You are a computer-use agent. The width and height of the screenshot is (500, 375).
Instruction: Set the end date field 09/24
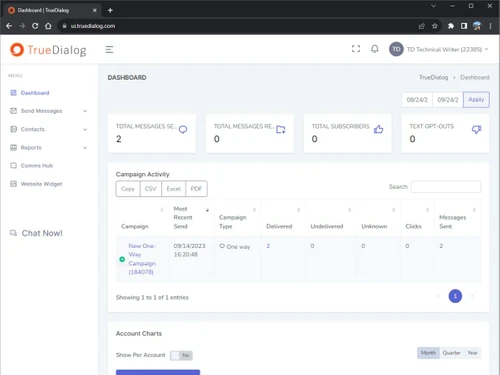coord(448,100)
